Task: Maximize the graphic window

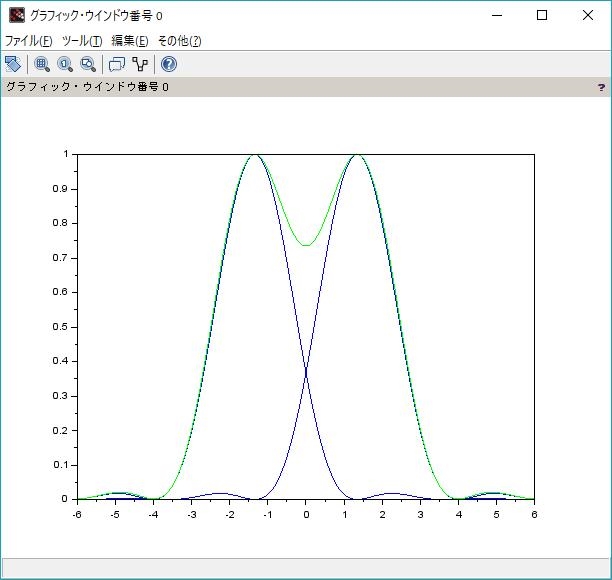Action: [x=542, y=16]
